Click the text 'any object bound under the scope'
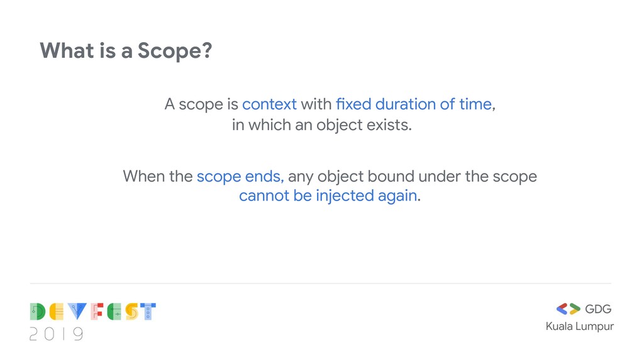This screenshot has height=362, width=644. point(413,177)
